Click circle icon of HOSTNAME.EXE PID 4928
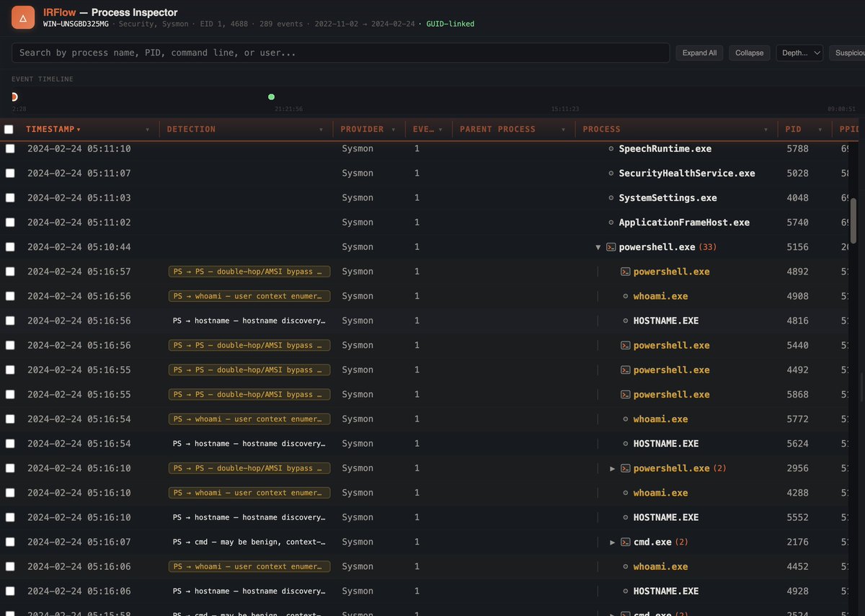Image resolution: width=865 pixels, height=616 pixels. click(626, 591)
